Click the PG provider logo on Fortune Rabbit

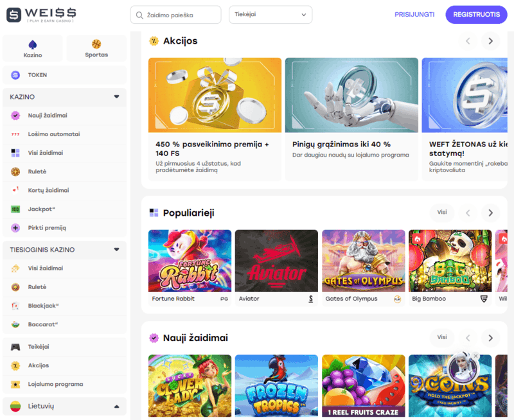pos(224,299)
